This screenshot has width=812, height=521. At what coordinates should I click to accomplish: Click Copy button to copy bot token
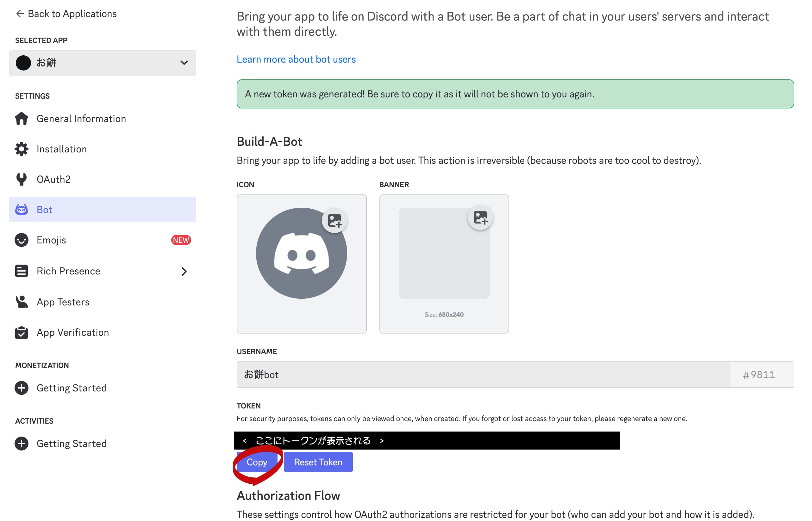[257, 462]
